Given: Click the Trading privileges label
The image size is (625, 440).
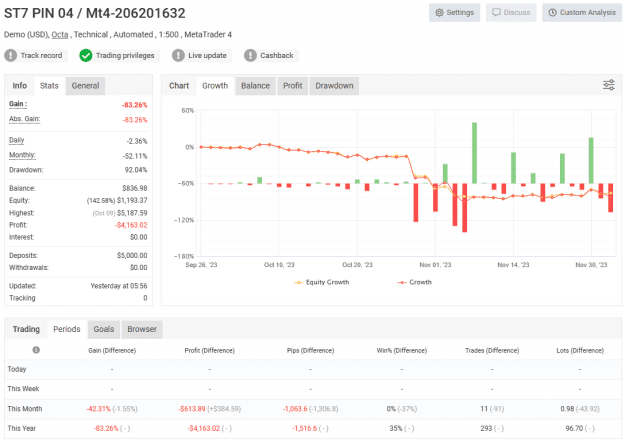Looking at the screenshot, I should (125, 55).
